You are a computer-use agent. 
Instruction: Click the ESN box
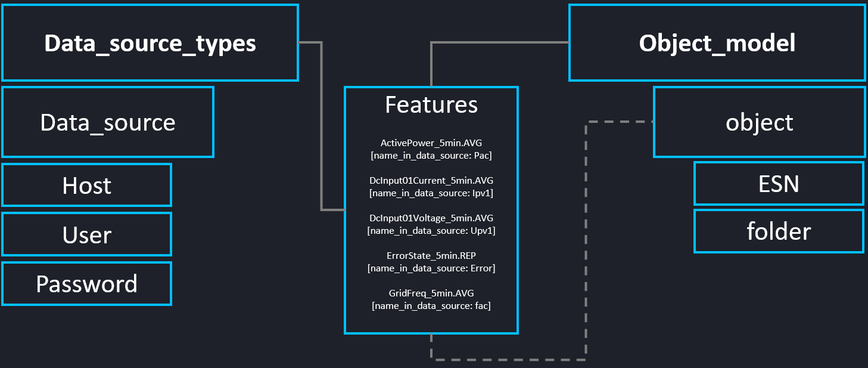779,184
